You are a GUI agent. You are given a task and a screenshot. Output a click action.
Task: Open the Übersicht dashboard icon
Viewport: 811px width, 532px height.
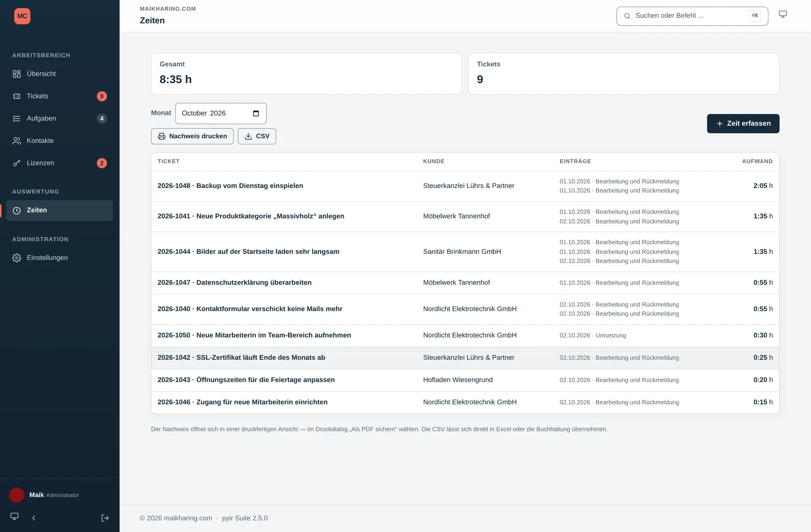pos(17,74)
